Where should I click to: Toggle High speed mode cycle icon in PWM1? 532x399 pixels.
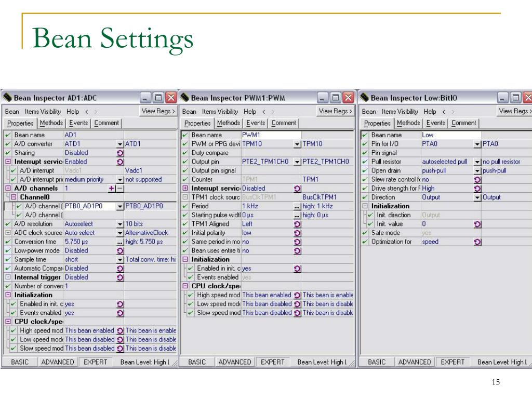click(x=297, y=295)
